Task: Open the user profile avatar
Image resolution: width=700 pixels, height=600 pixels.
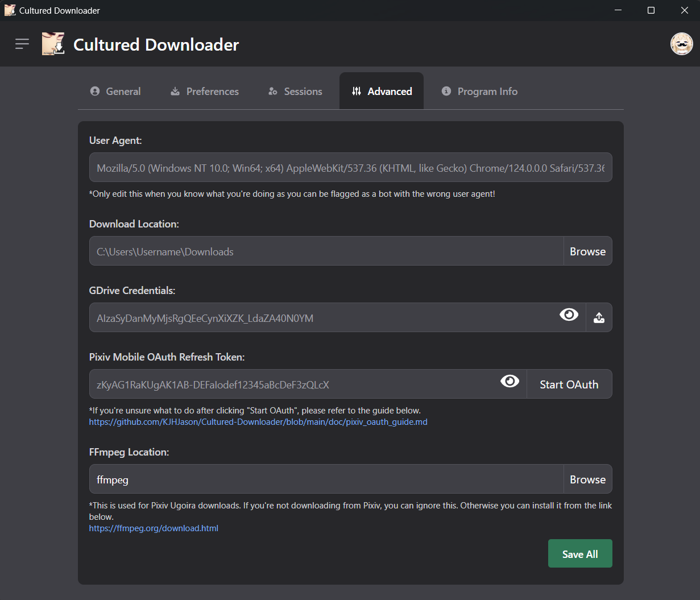Action: click(x=681, y=44)
